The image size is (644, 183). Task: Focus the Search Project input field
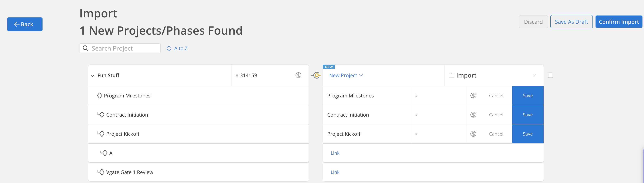[x=124, y=48]
